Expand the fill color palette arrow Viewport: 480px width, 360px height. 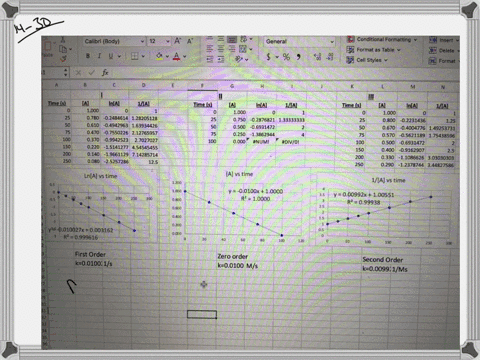point(167,57)
